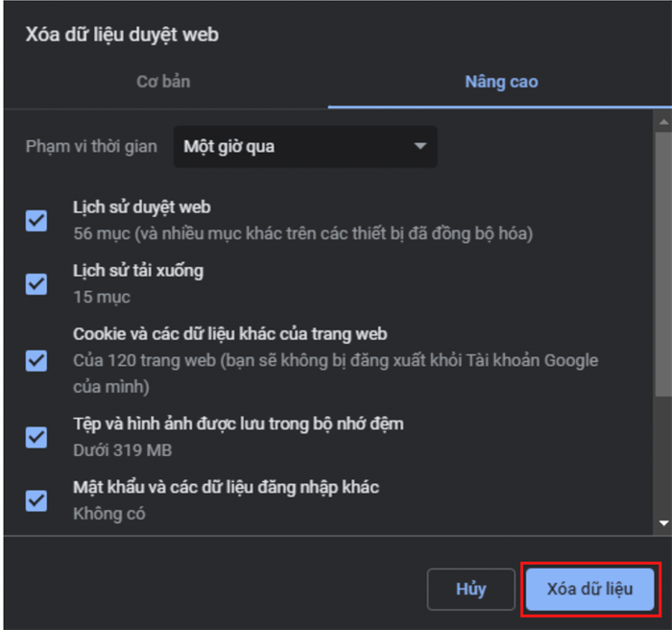Click the Lịch sử duyệt web label

pos(141,207)
